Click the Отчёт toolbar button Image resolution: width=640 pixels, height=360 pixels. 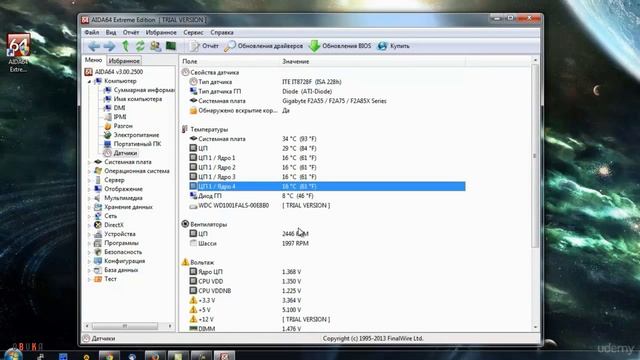[205, 46]
